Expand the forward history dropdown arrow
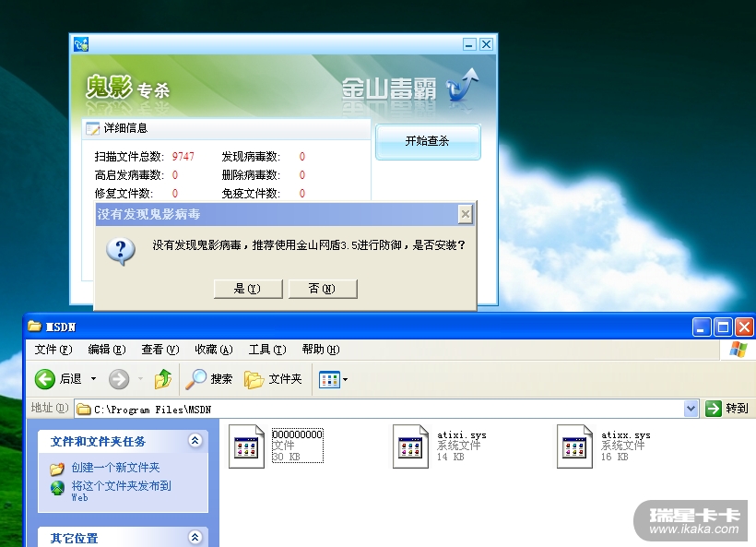Screen dimensions: 756x547 click(141, 379)
